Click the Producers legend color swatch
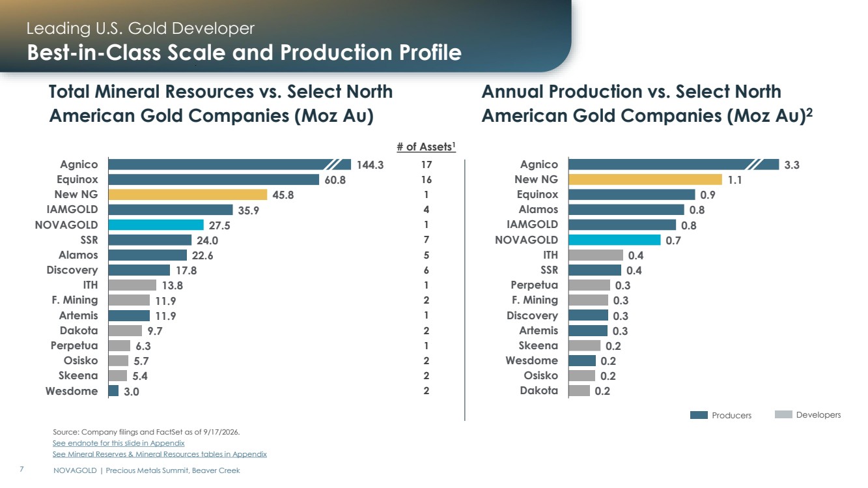This screenshot has height=488, width=868. pyautogui.click(x=699, y=415)
